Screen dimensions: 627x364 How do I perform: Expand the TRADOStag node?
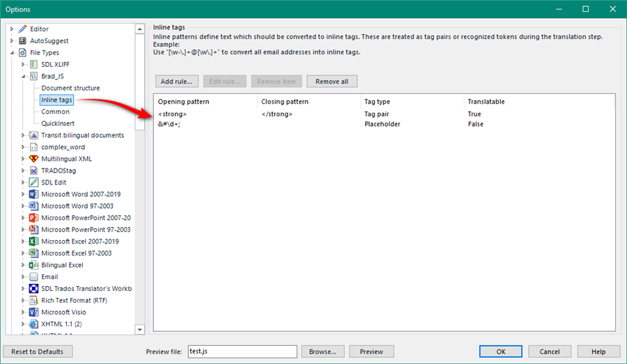[23, 171]
